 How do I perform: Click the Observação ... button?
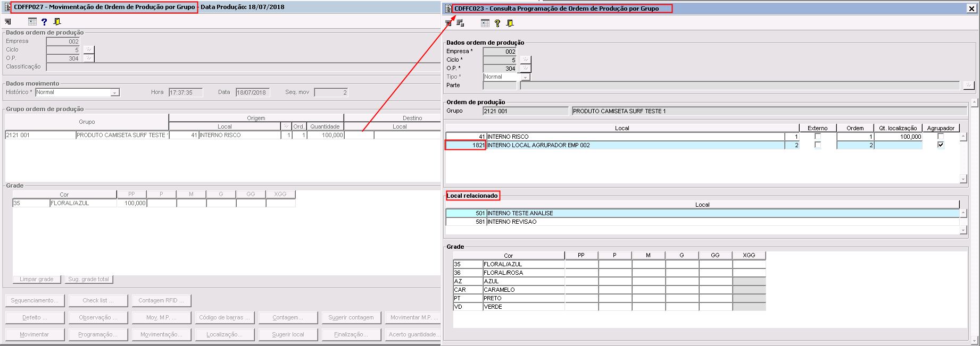click(98, 317)
